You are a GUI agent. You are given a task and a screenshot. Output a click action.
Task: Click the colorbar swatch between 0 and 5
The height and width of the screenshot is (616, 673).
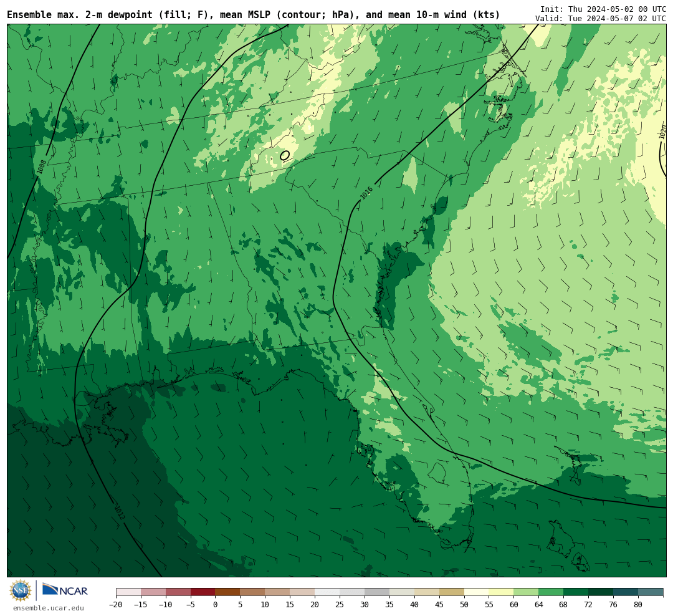coord(227,592)
